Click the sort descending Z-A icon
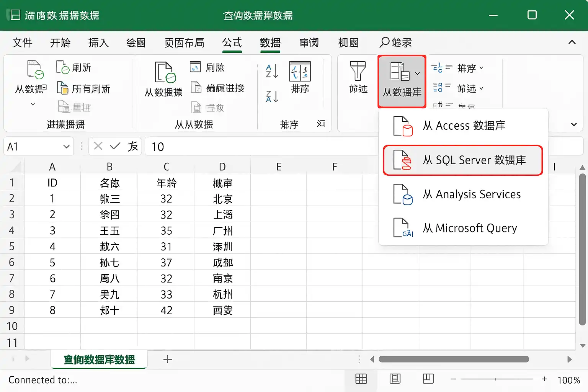The width and height of the screenshot is (588, 392). tap(272, 96)
